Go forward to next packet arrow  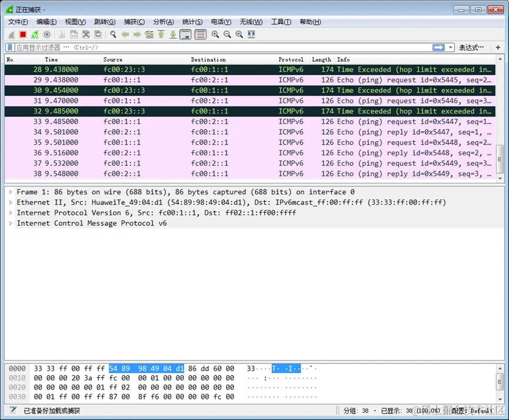[137, 34]
